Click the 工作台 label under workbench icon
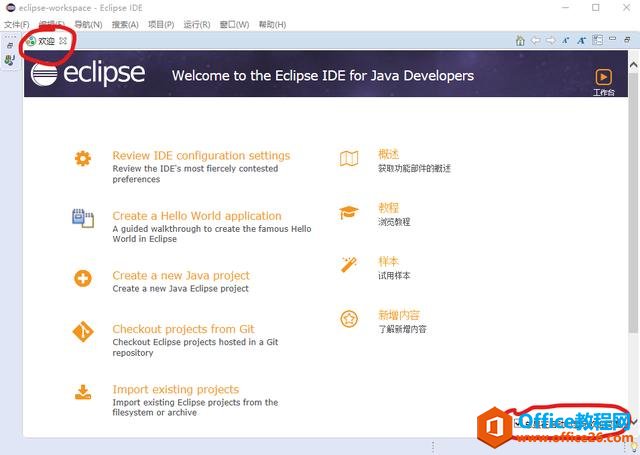This screenshot has height=455, width=640. tap(604, 92)
